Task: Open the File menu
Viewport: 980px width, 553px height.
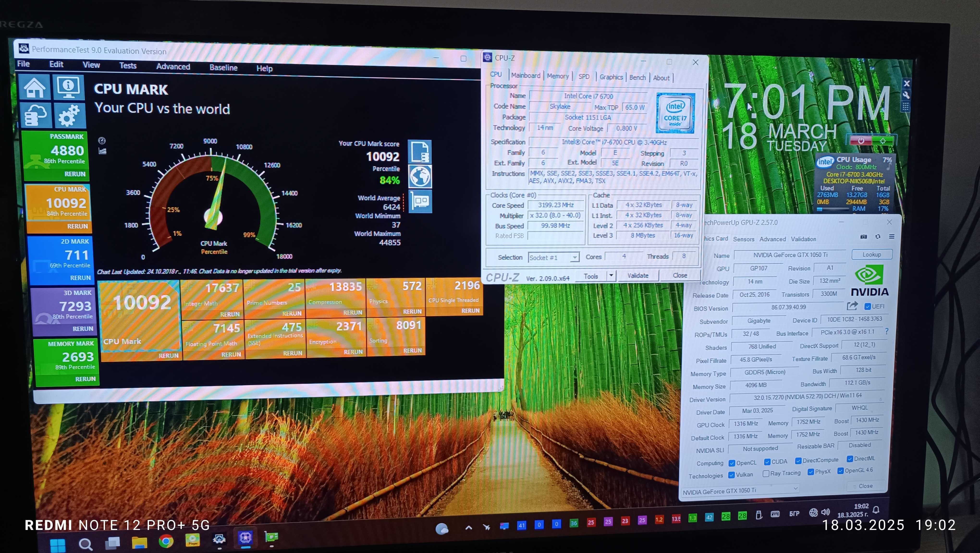Action: pyautogui.click(x=23, y=63)
